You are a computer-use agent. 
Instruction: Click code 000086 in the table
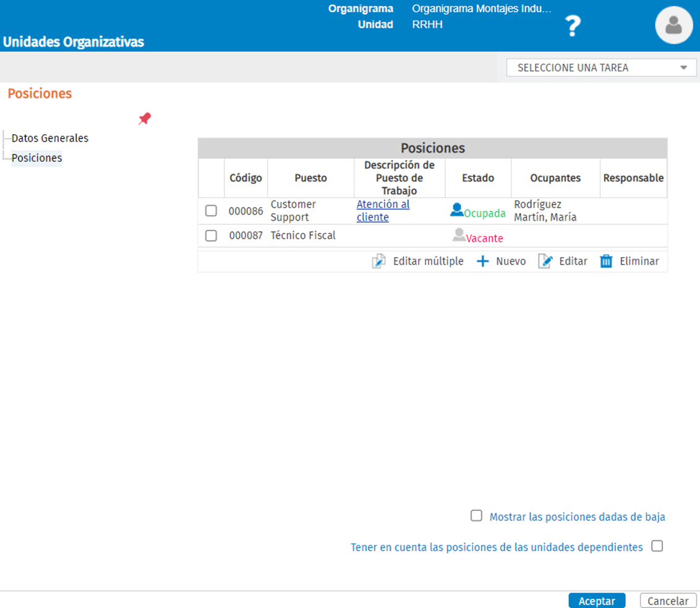click(246, 211)
